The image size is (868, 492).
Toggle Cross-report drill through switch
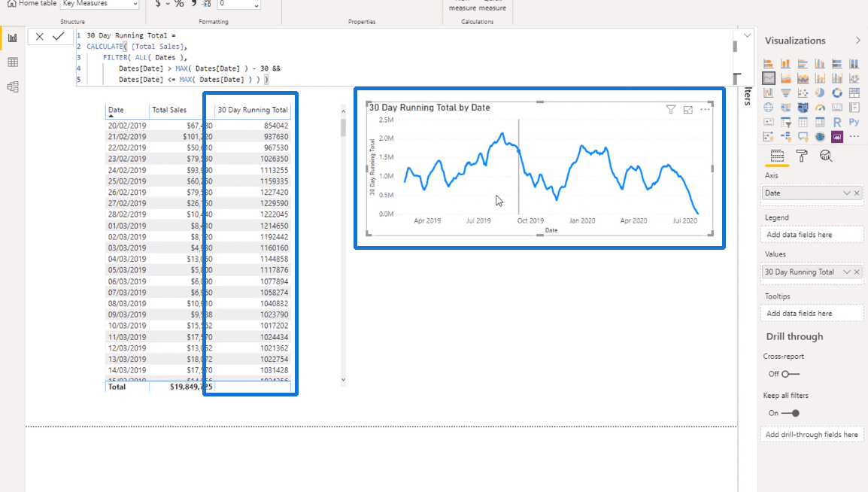point(791,374)
